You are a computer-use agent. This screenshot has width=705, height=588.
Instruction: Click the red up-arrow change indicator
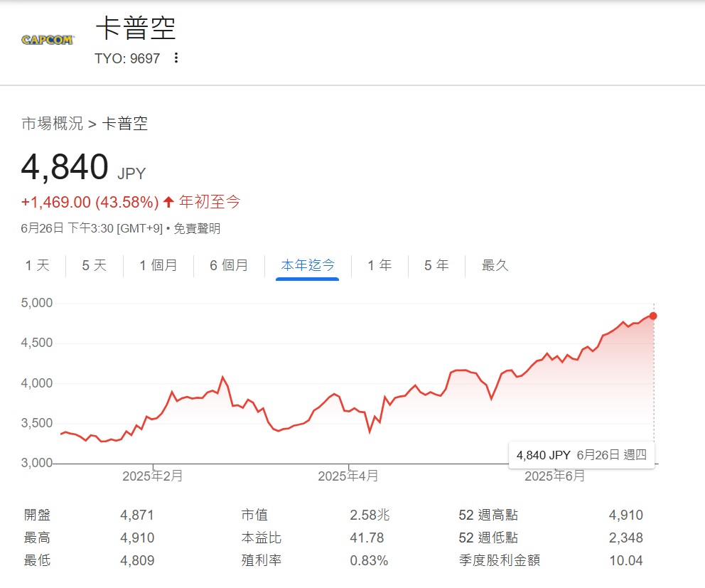[168, 202]
